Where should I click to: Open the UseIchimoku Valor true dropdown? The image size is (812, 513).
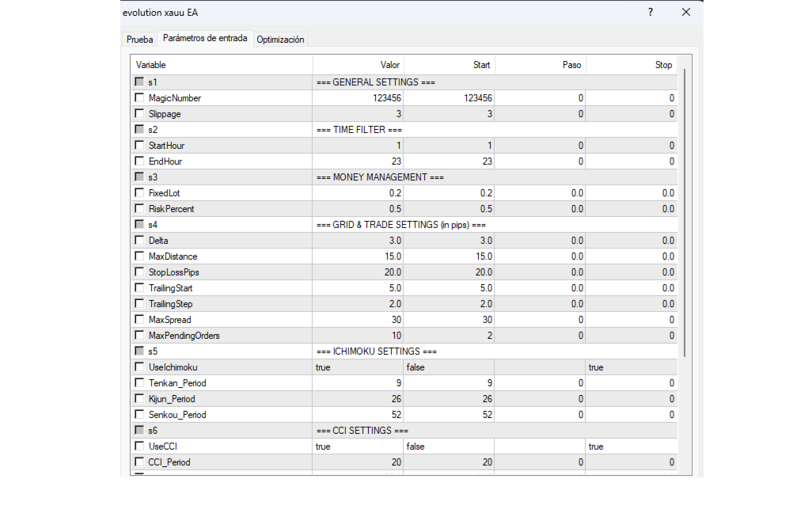358,367
